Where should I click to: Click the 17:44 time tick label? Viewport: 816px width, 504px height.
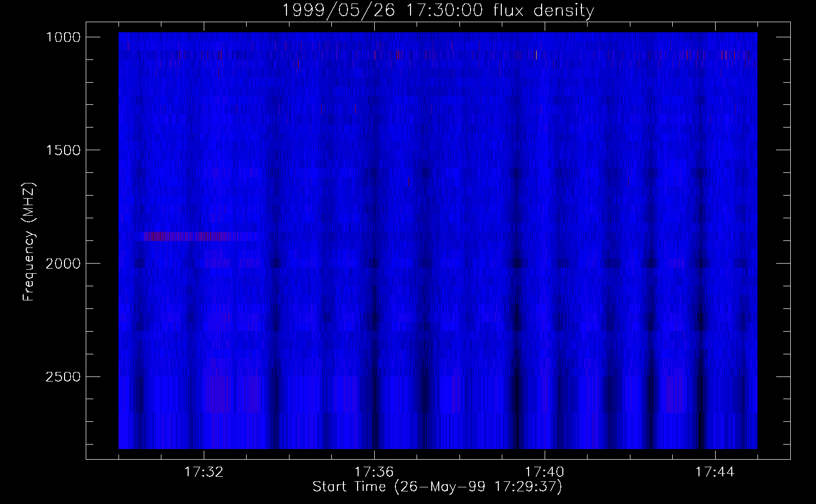(x=715, y=472)
